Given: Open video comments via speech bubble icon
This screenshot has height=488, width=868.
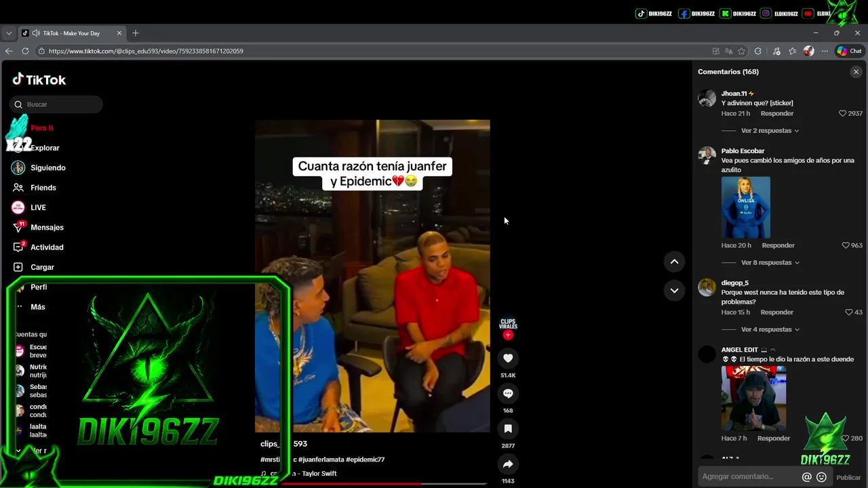Looking at the screenshot, I should pos(508,393).
